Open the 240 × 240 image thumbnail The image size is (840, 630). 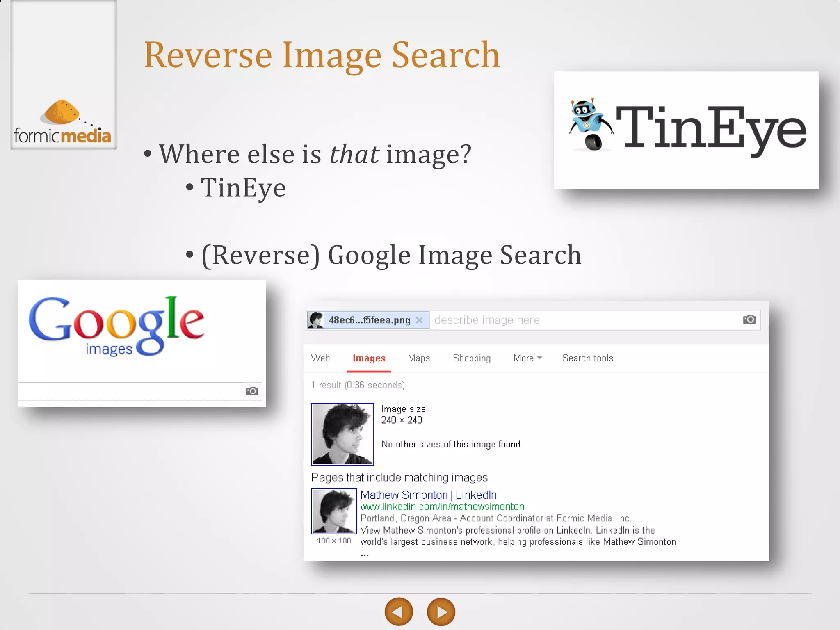[x=342, y=434]
